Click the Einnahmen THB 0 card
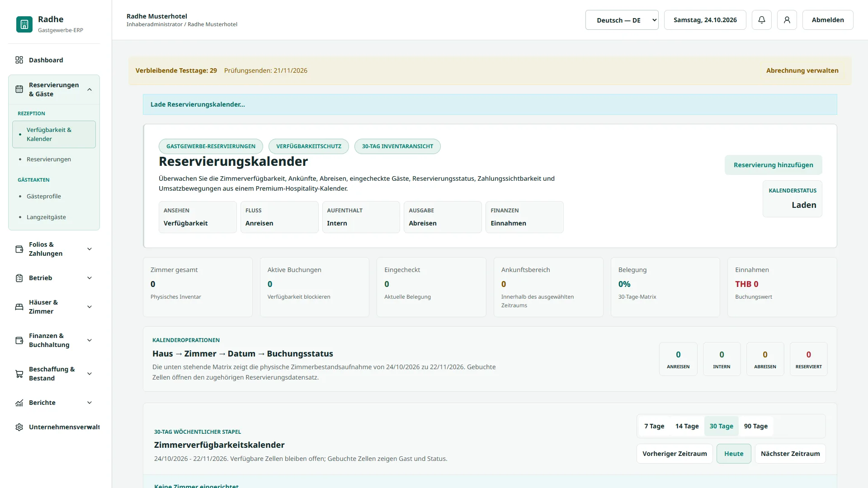The height and width of the screenshot is (488, 868). click(x=782, y=287)
